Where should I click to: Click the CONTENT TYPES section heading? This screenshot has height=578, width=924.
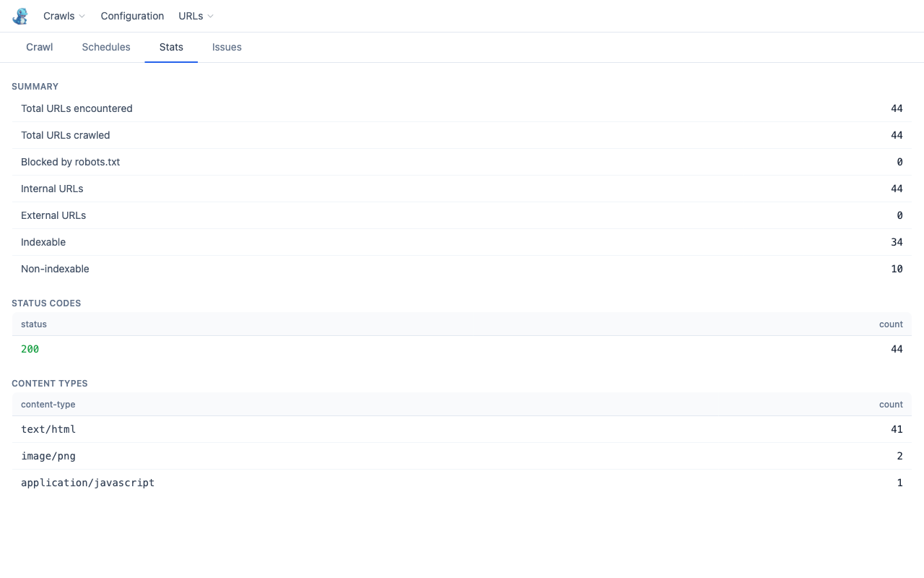coord(50,384)
